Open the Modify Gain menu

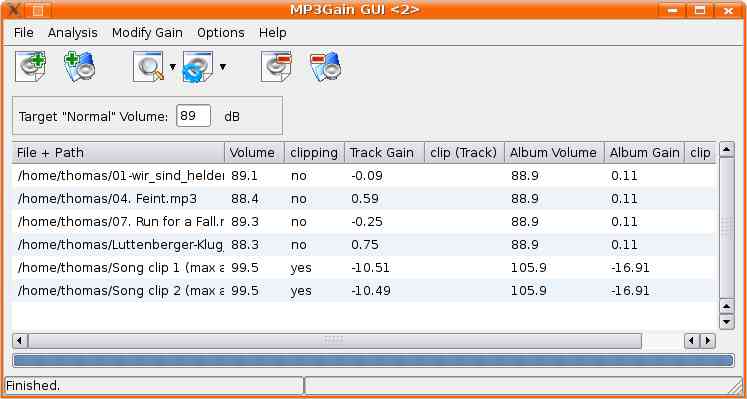click(147, 33)
